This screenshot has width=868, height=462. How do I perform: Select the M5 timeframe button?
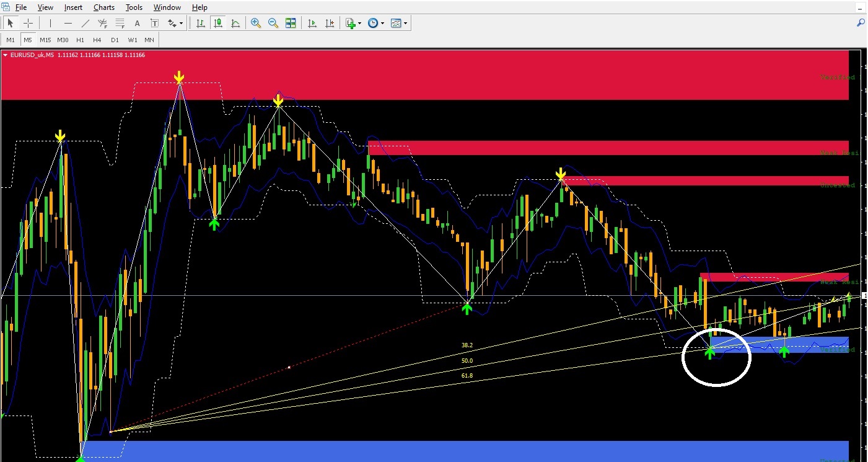tap(28, 40)
